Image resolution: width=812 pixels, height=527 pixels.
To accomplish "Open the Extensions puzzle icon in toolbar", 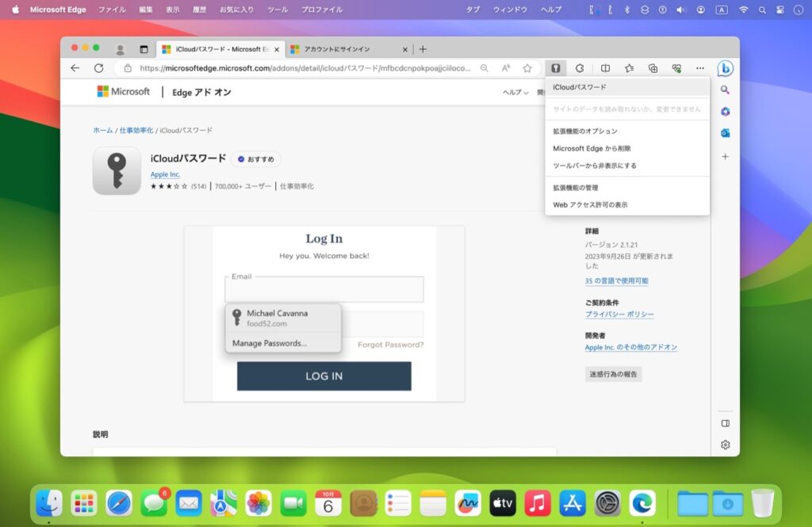I will click(x=580, y=68).
